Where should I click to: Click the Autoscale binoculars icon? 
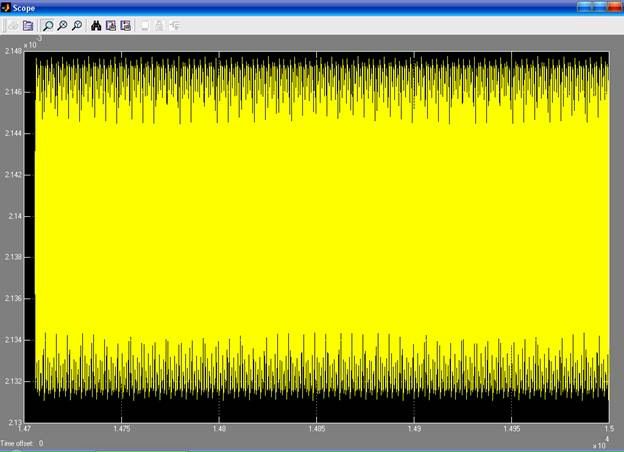(x=96, y=25)
